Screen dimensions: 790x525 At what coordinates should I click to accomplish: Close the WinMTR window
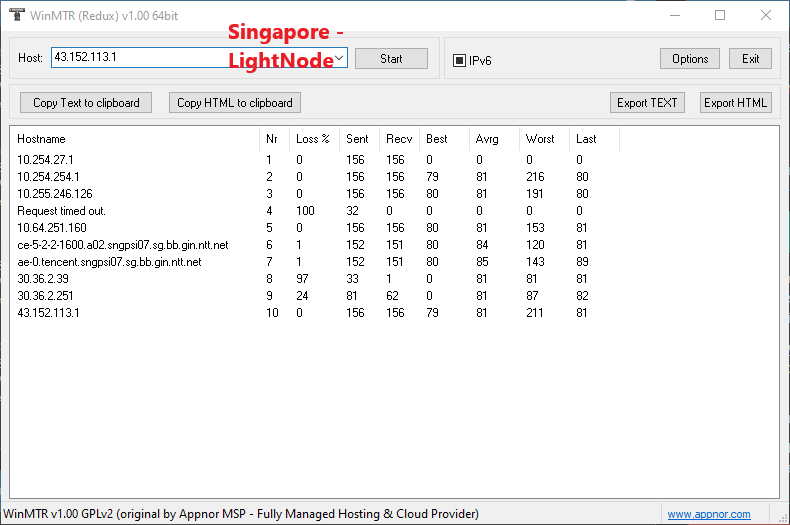tap(766, 16)
